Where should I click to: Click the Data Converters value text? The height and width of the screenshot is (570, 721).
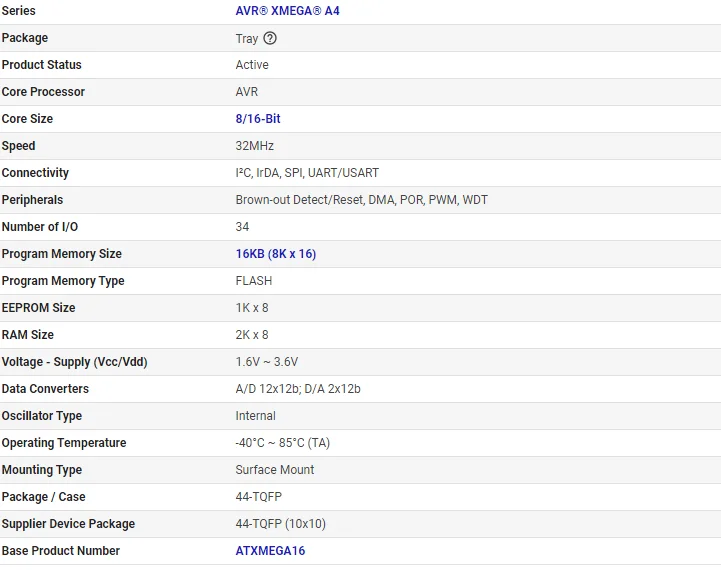tap(298, 389)
